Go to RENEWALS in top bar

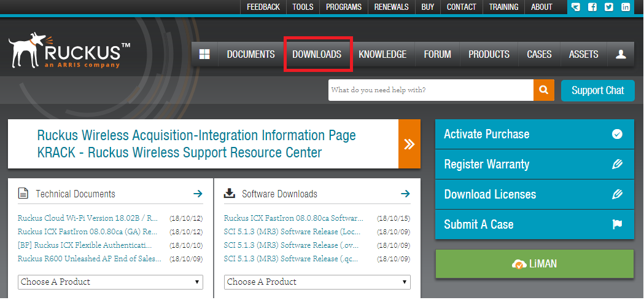point(392,7)
